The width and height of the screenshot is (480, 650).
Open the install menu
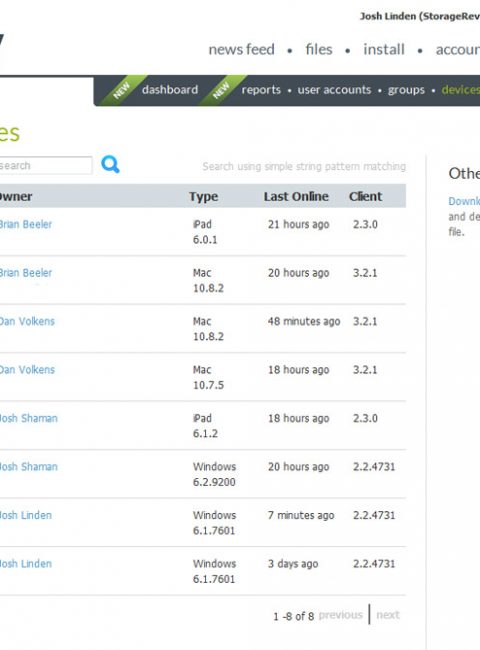pyautogui.click(x=384, y=49)
